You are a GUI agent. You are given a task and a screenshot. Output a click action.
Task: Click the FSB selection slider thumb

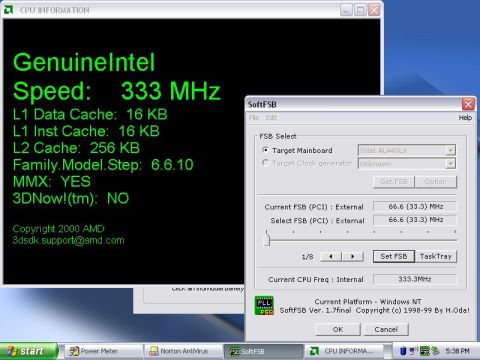(x=267, y=240)
